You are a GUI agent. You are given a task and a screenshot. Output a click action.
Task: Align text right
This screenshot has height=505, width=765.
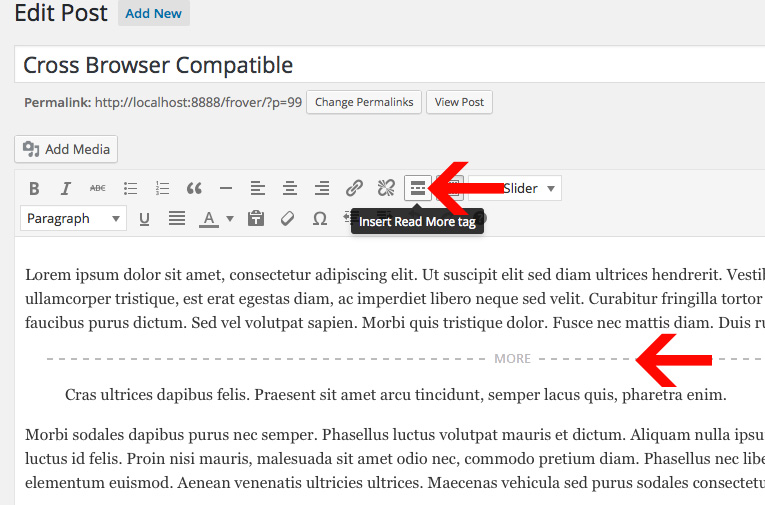coord(322,188)
